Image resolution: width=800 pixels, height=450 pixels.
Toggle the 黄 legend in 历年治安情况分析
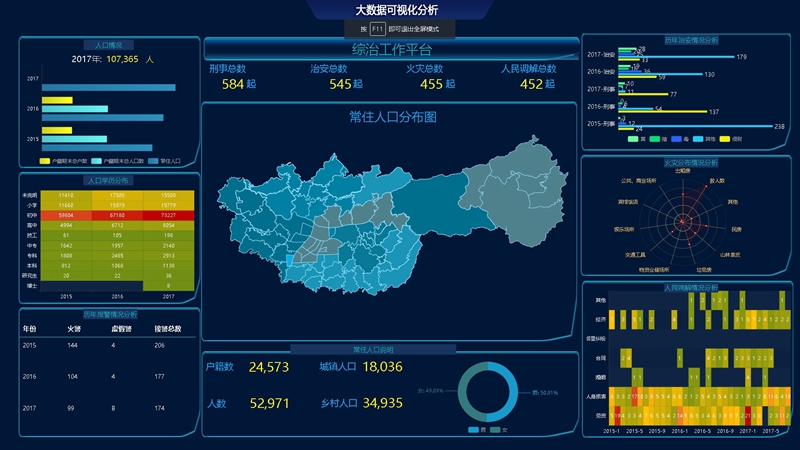click(632, 139)
